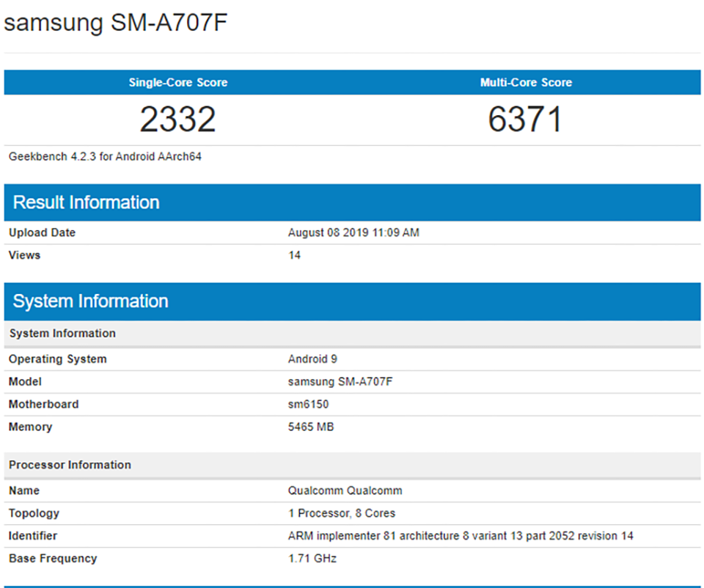The image size is (704, 588).
Task: Select the Operating System label
Action: (x=58, y=359)
